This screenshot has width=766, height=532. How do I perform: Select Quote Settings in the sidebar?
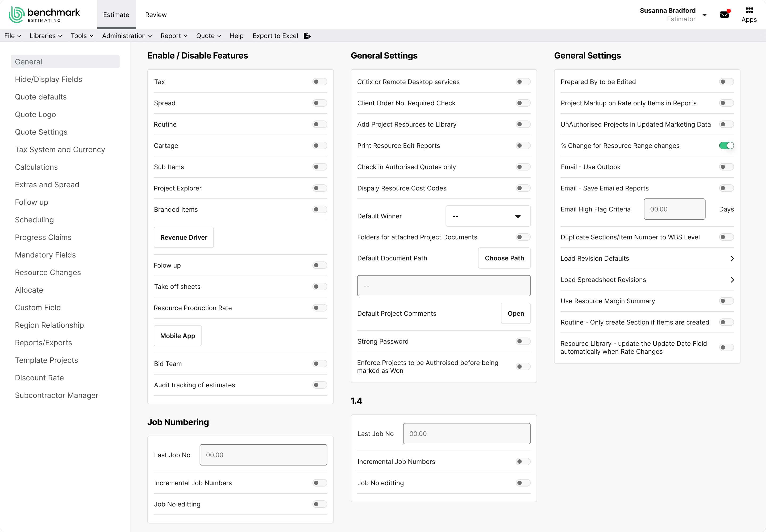[41, 132]
